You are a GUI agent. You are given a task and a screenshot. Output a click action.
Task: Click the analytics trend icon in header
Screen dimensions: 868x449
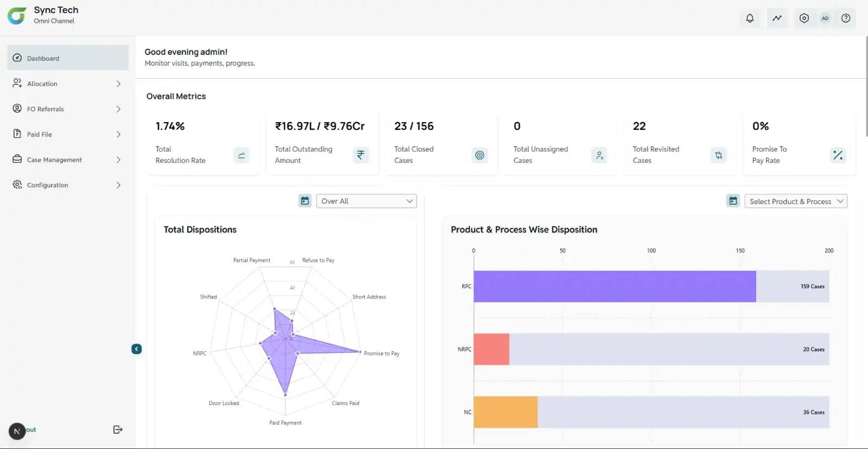tap(777, 18)
